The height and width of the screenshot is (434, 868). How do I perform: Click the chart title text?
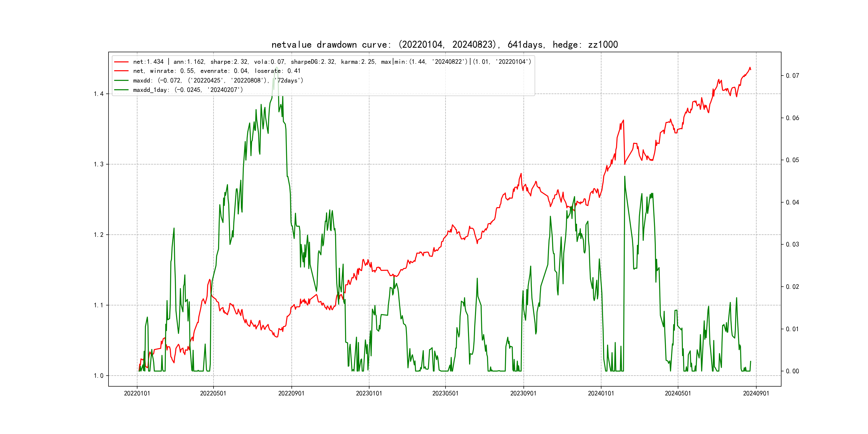444,44
